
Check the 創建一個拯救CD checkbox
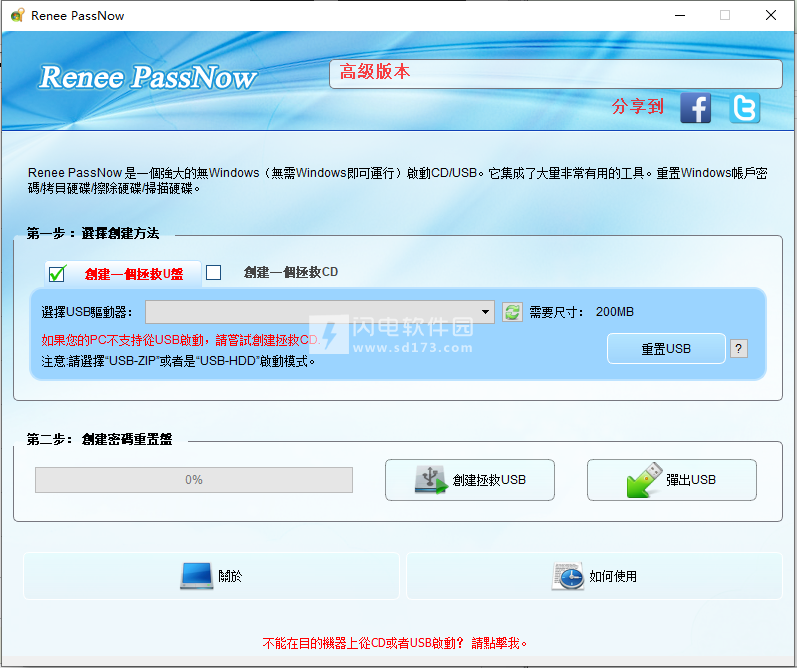click(213, 272)
